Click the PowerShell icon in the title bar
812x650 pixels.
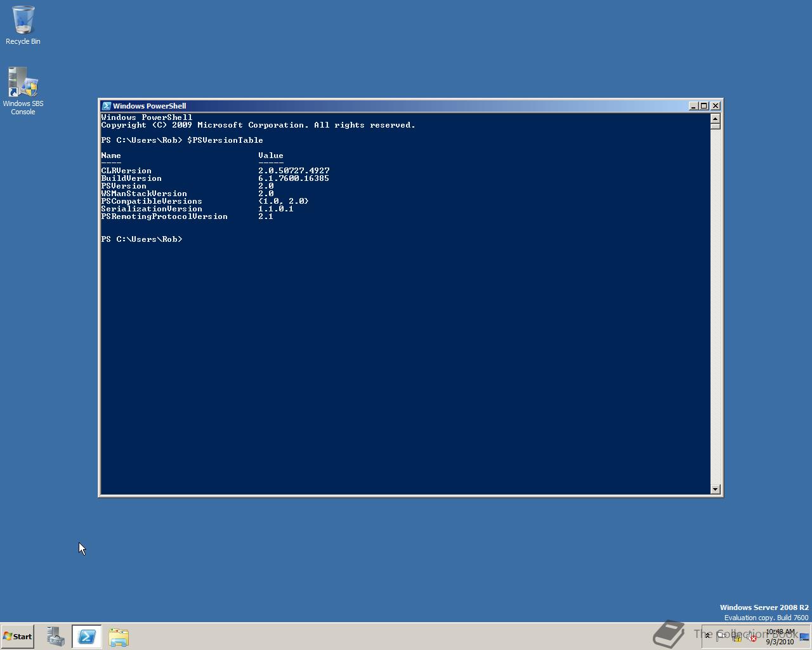pyautogui.click(x=107, y=106)
